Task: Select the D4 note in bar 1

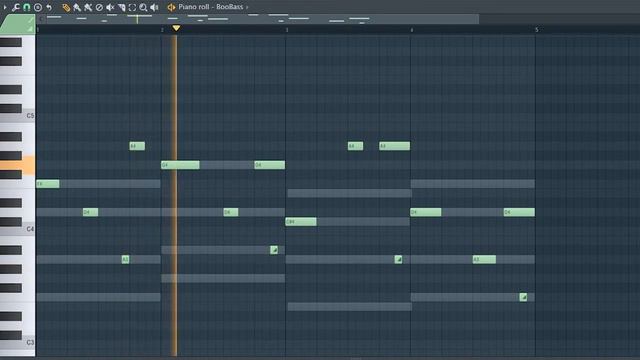Action: click(x=90, y=212)
